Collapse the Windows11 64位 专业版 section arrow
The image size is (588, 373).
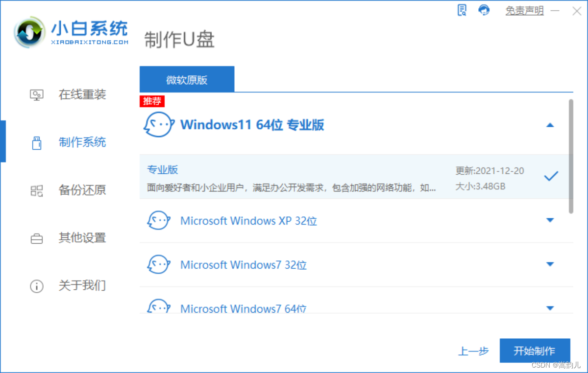pos(550,125)
